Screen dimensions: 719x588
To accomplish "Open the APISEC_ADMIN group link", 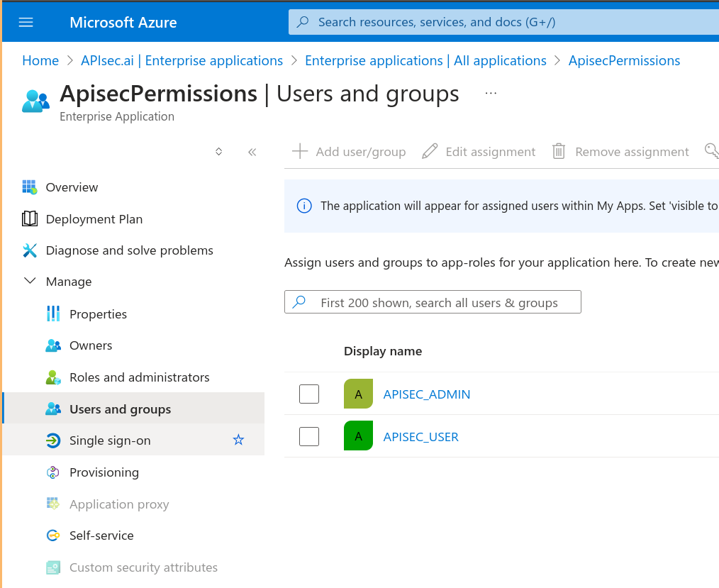I will tap(426, 394).
